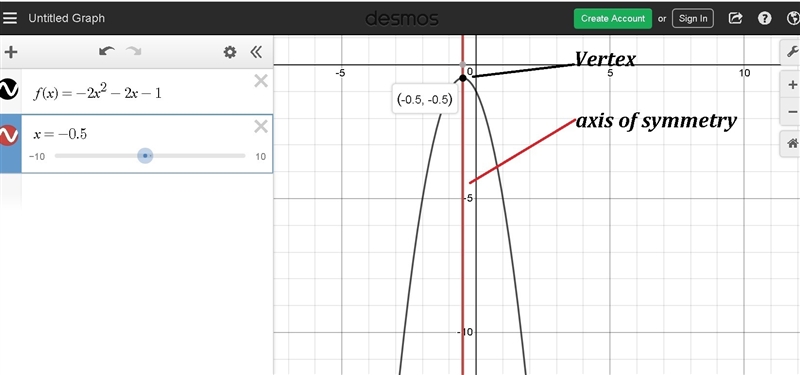Collapse the expression list panel

[x=256, y=52]
